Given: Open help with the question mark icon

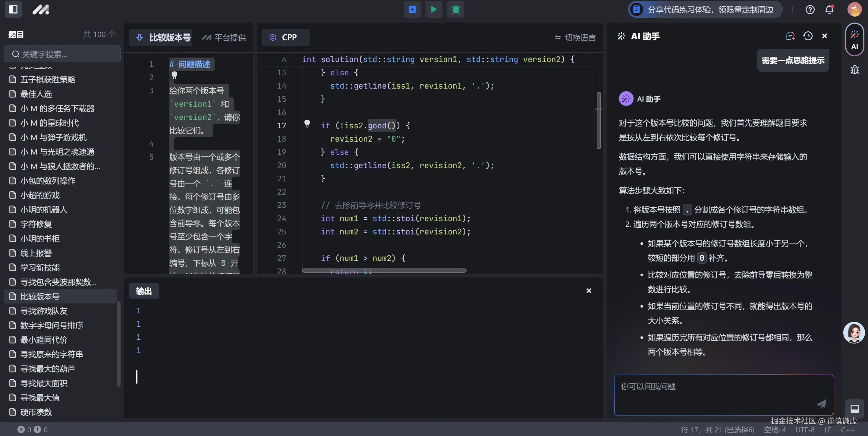Looking at the screenshot, I should (810, 9).
